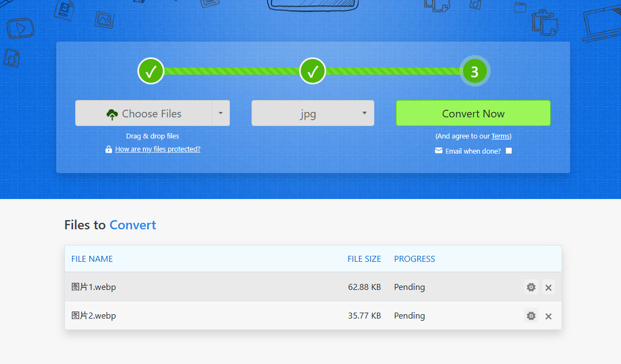Open the jpg output format dropdown

point(313,113)
